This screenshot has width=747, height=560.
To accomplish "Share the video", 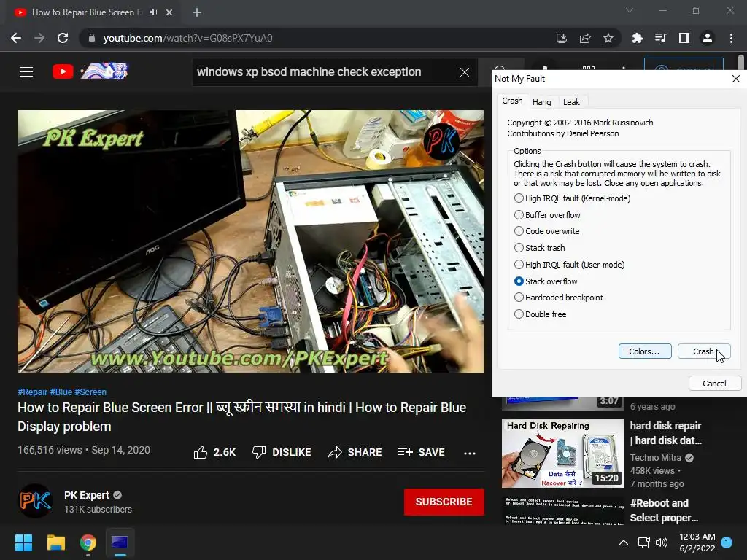I will coord(355,452).
